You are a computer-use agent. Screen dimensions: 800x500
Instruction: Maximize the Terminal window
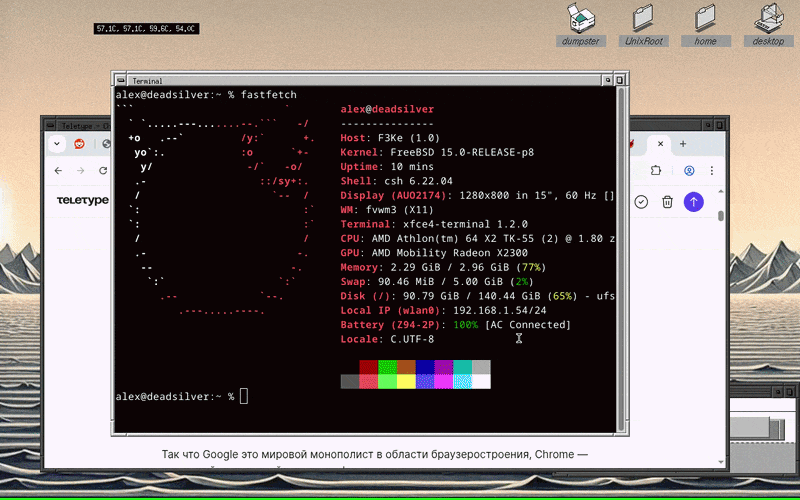[x=620, y=81]
